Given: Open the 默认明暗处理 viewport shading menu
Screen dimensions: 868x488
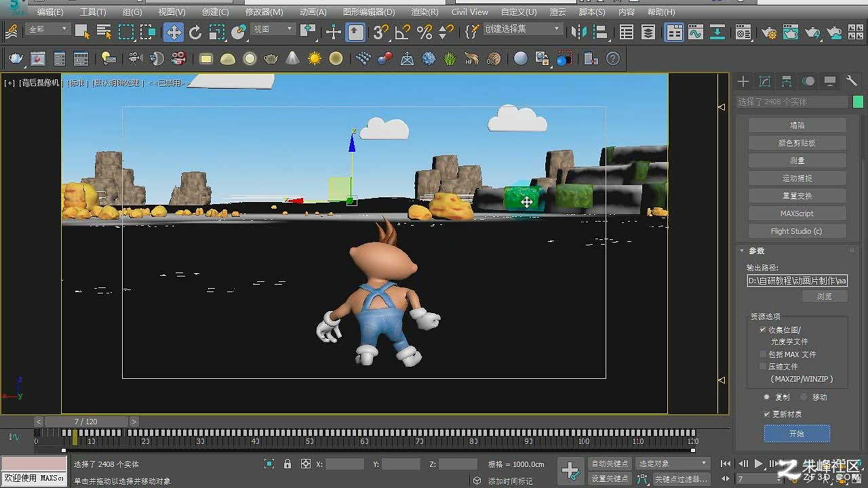Looking at the screenshot, I should [117, 83].
